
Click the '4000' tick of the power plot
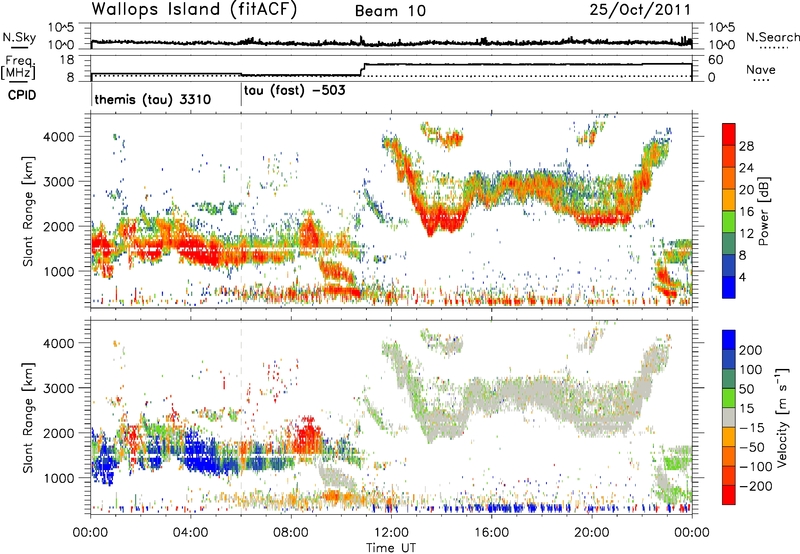click(59, 137)
